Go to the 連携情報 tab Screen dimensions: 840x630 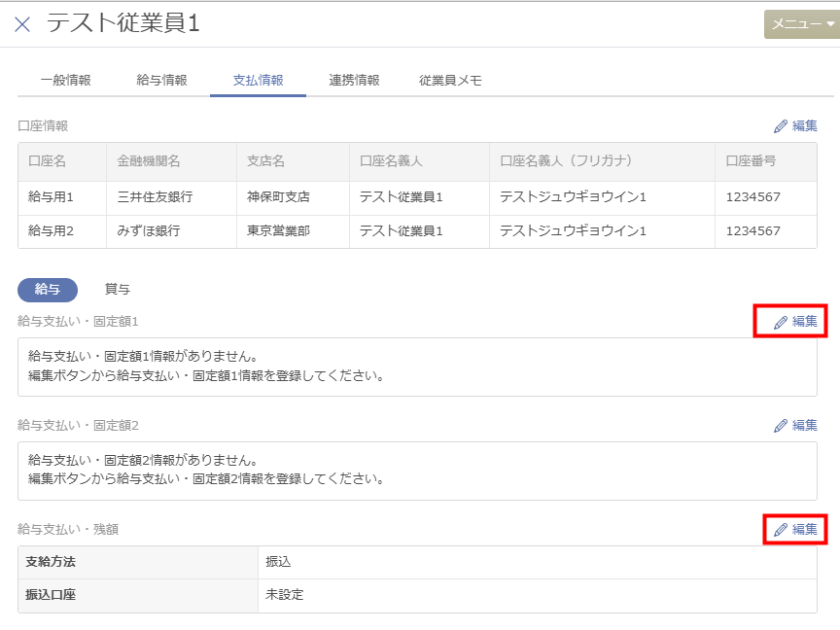click(x=354, y=81)
